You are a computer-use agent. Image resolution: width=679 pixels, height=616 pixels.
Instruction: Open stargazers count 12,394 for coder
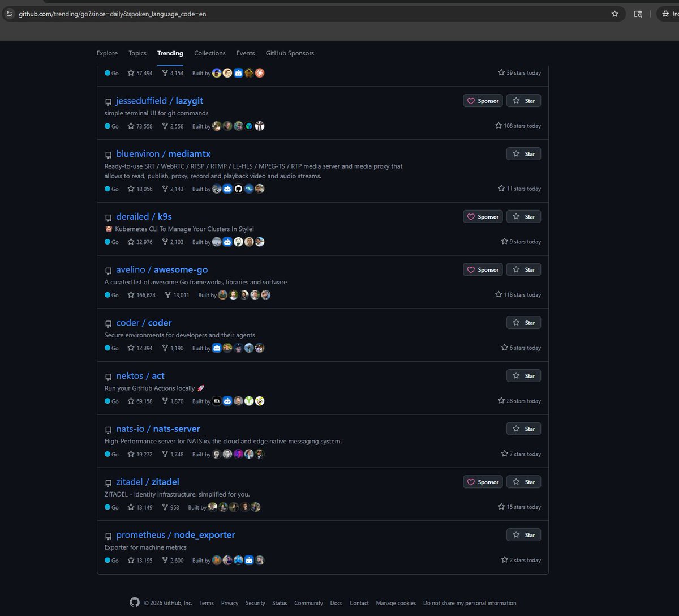[x=140, y=348]
